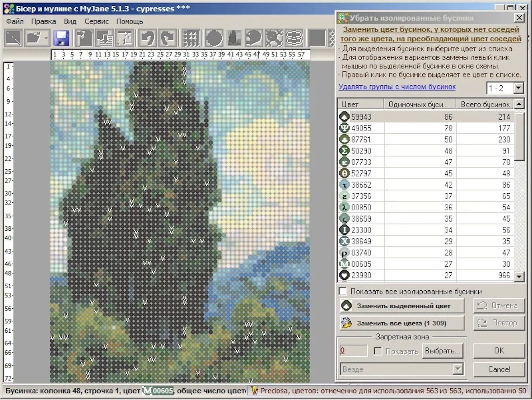The width and height of the screenshot is (532, 400).
Task: Select color row 23300
Action: (x=425, y=230)
